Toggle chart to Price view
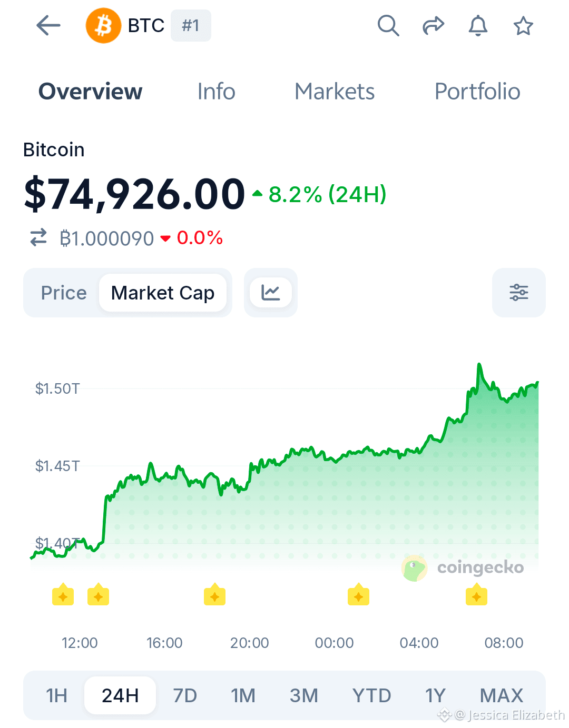The height and width of the screenshot is (728, 569). click(64, 293)
